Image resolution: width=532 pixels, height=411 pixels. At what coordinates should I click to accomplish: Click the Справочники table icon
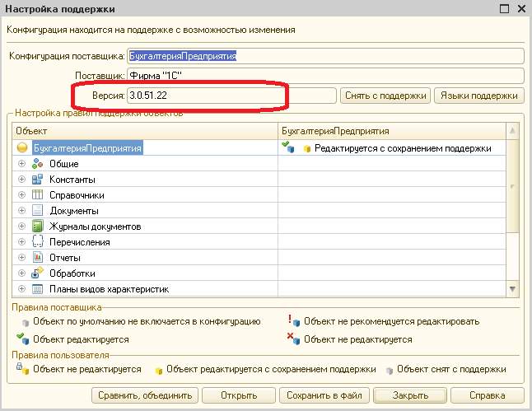click(x=37, y=195)
